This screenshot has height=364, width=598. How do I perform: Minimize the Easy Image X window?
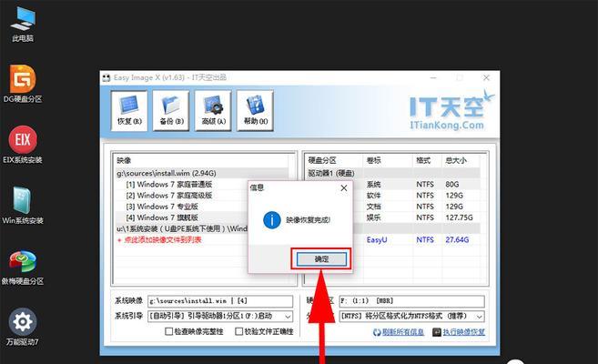click(433, 77)
